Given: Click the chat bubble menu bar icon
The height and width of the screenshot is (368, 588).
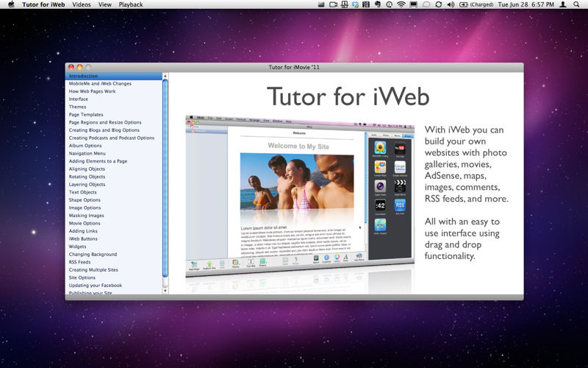Looking at the screenshot, I should coord(426,4).
